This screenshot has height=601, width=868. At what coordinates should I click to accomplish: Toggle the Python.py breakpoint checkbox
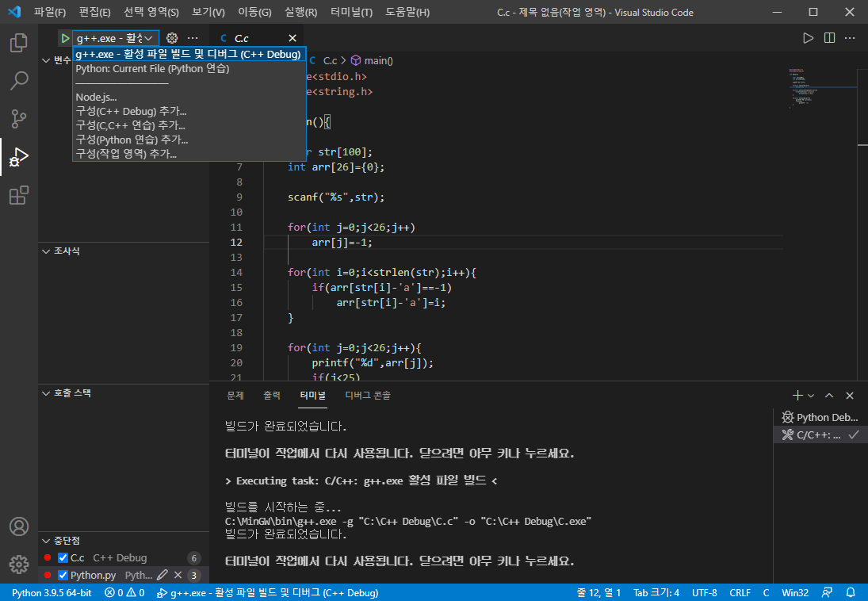(x=63, y=575)
